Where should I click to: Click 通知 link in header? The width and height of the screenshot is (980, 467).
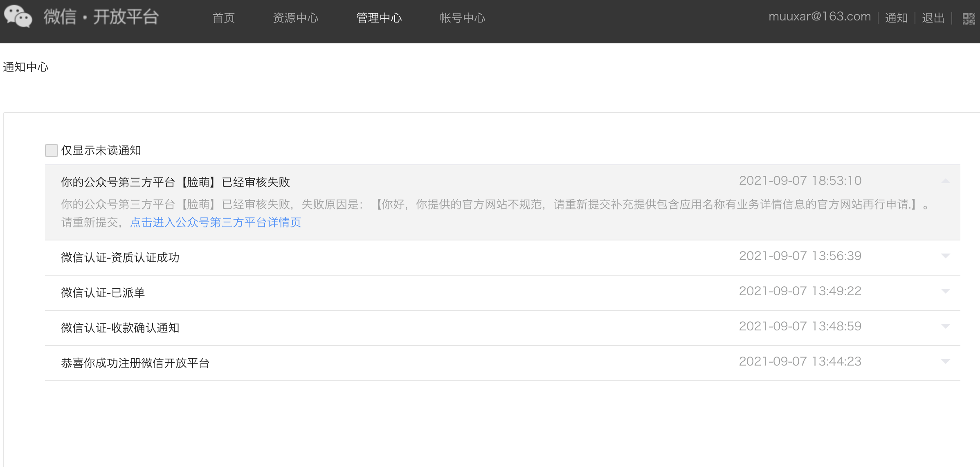[x=896, y=18]
